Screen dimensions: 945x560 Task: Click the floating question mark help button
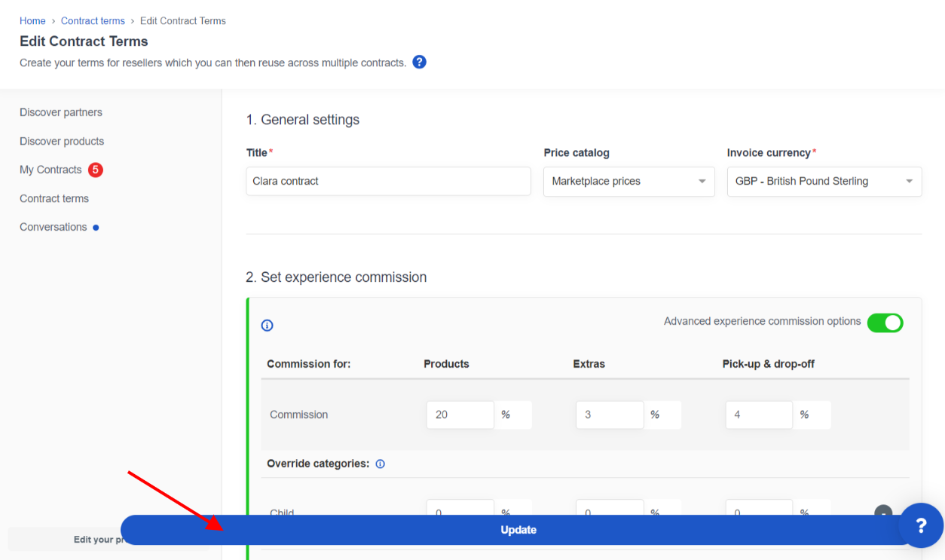click(921, 525)
